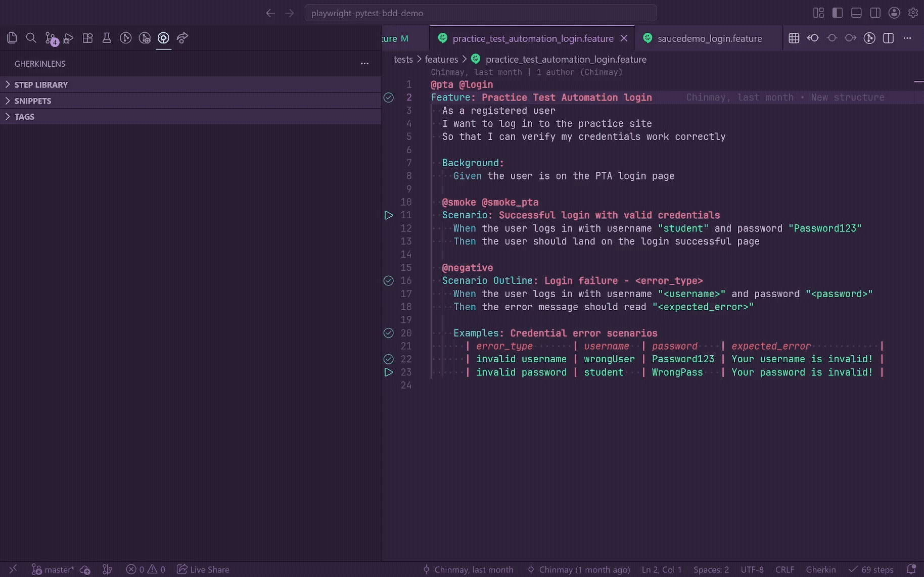Open the Testing flask icon

pyautogui.click(x=107, y=38)
